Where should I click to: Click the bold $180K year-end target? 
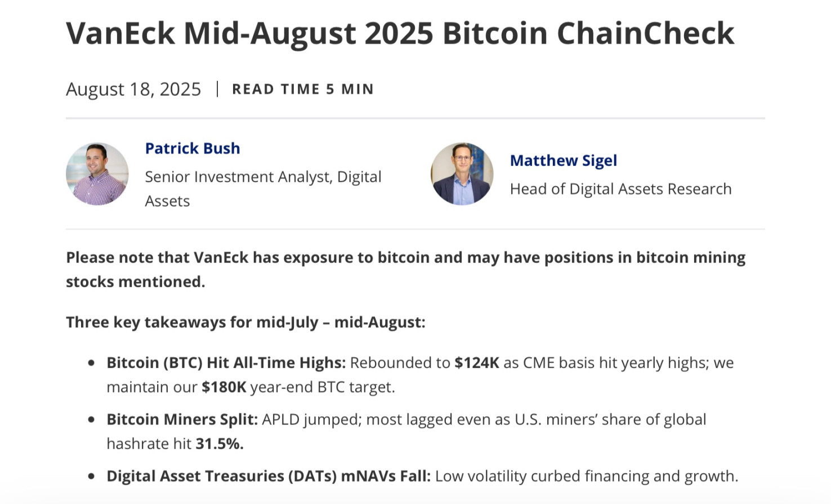tap(224, 387)
